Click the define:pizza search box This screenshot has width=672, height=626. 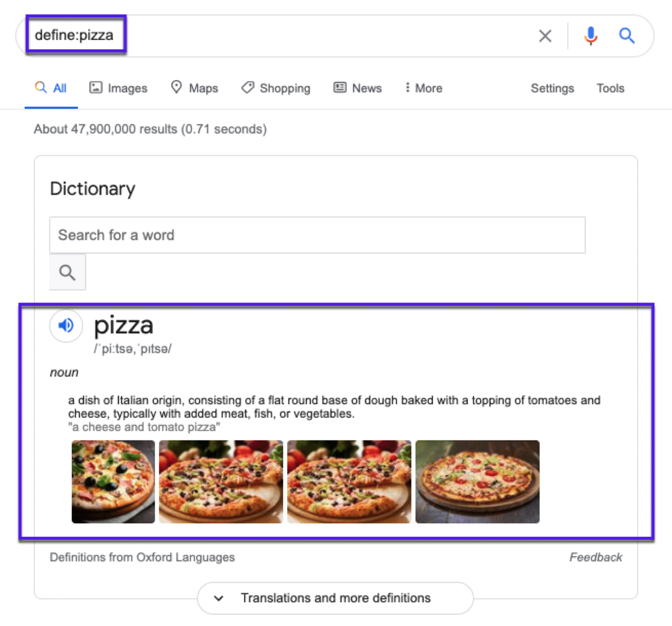tap(76, 35)
